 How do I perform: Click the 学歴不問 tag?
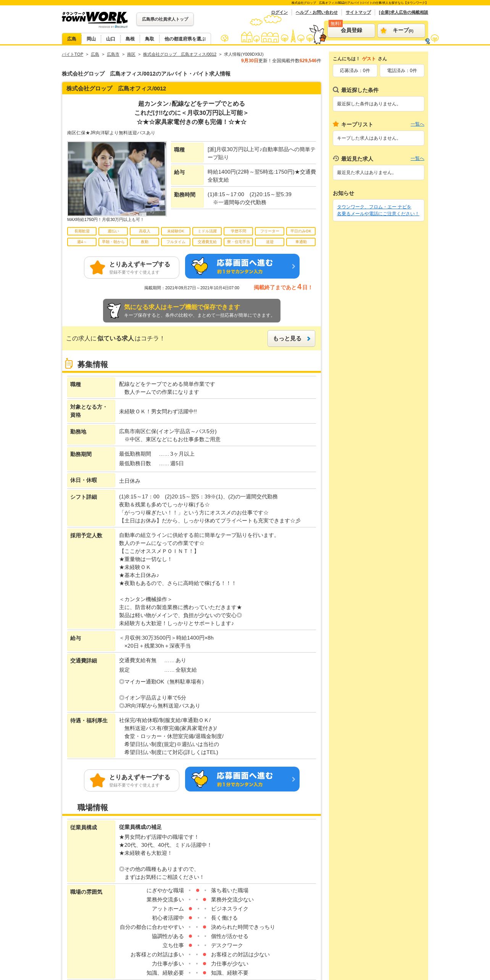point(239,231)
